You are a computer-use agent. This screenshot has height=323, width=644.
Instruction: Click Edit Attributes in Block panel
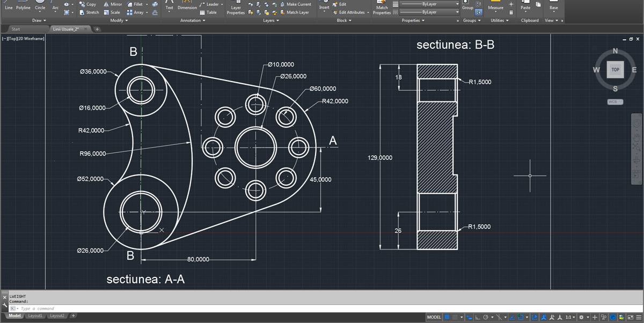point(349,12)
